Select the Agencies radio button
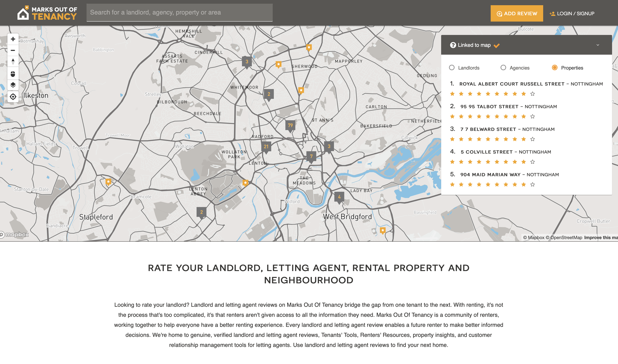 pyautogui.click(x=503, y=68)
